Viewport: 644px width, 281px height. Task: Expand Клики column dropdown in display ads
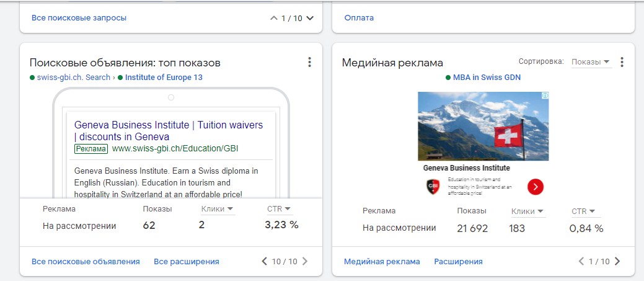527,212
